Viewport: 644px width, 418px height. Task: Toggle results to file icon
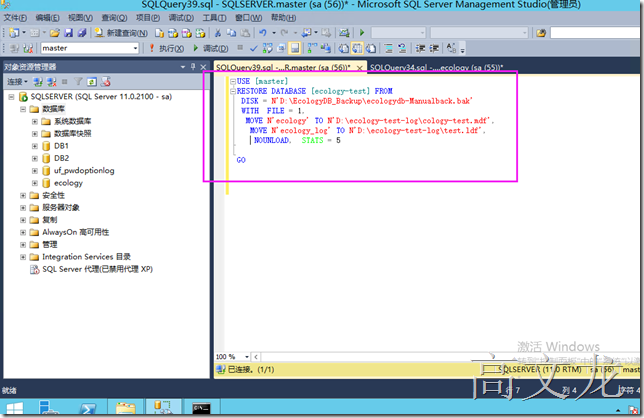click(371, 48)
